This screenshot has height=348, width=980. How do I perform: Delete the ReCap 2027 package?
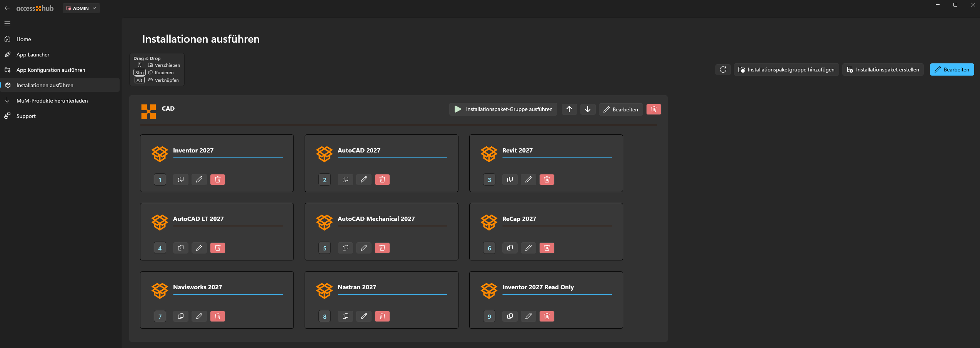pyautogui.click(x=547, y=248)
